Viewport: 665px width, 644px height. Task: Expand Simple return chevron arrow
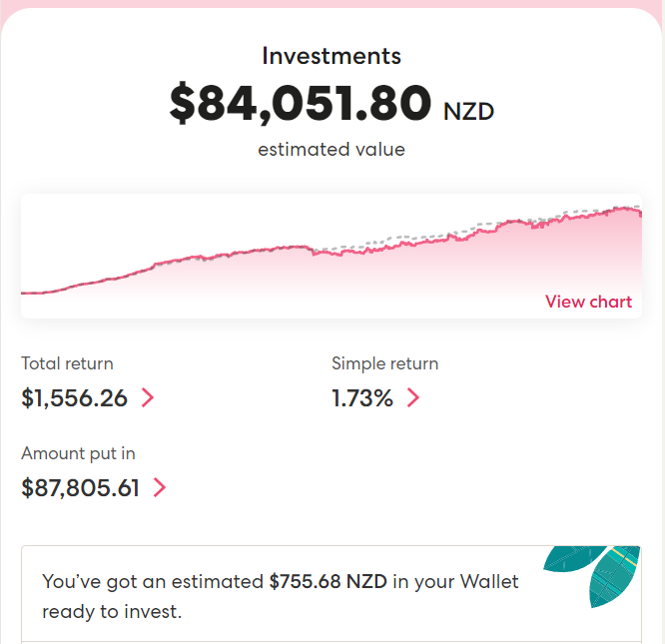click(x=412, y=398)
